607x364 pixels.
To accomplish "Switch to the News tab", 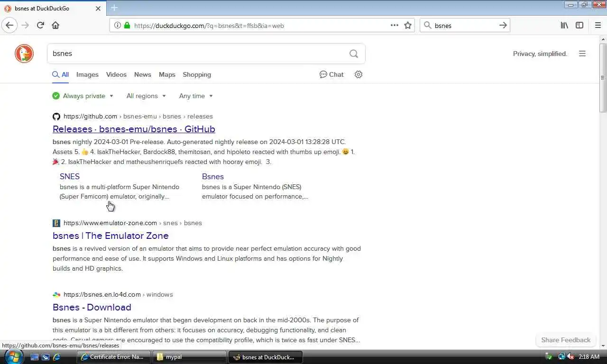I will [142, 74].
